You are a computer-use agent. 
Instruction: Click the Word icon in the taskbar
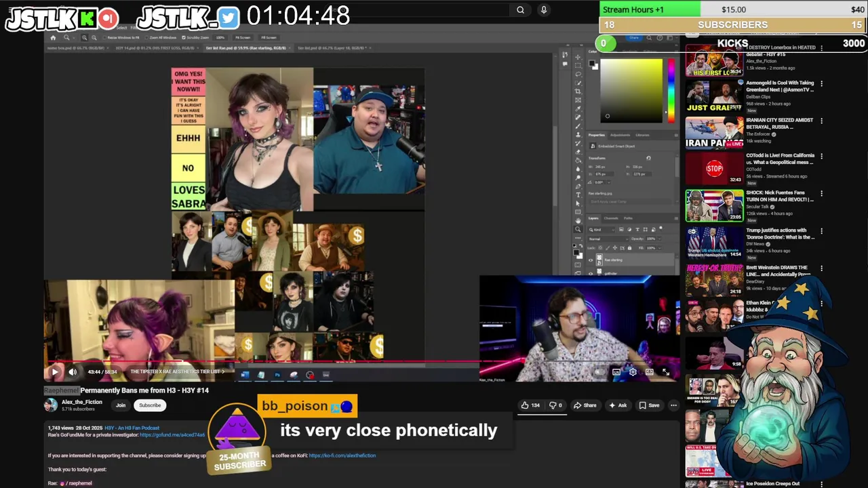click(245, 375)
